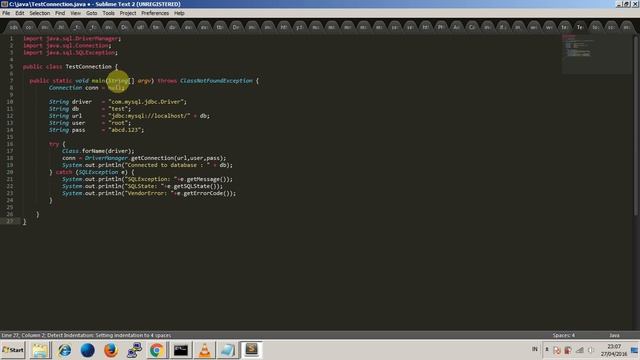This screenshot has height=360, width=640.
Task: Click the com.mysql.jdbc.Driver string
Action: tap(147, 102)
